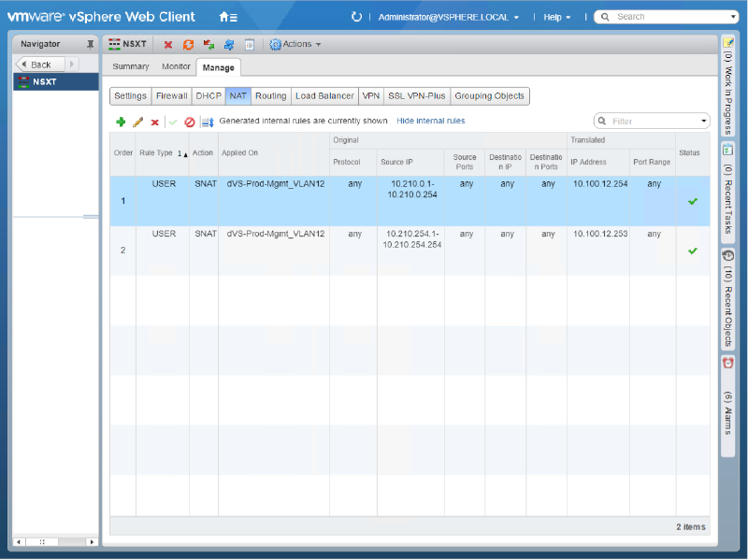Pin the Navigator panel
The width and height of the screenshot is (748, 560).
tap(90, 43)
